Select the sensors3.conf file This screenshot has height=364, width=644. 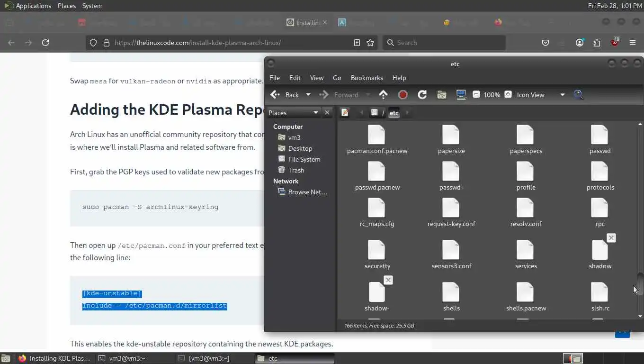coord(451,255)
